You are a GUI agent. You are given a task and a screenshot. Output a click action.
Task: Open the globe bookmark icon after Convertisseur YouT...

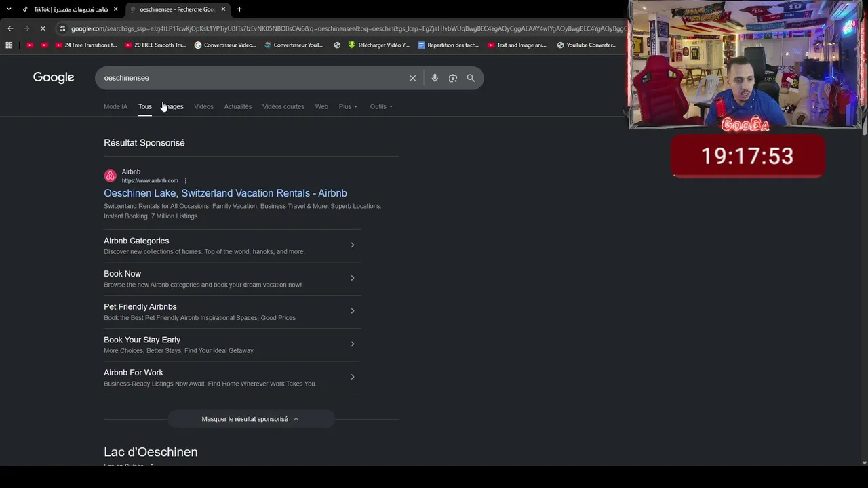click(x=337, y=45)
